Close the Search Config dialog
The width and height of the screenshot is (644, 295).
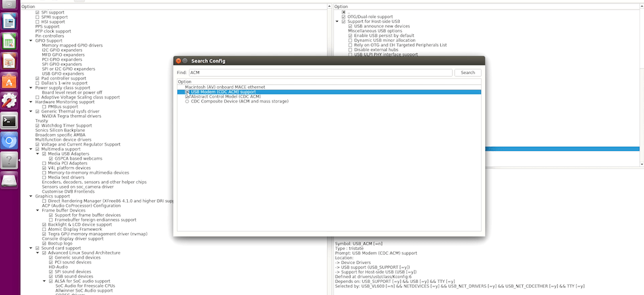point(178,61)
